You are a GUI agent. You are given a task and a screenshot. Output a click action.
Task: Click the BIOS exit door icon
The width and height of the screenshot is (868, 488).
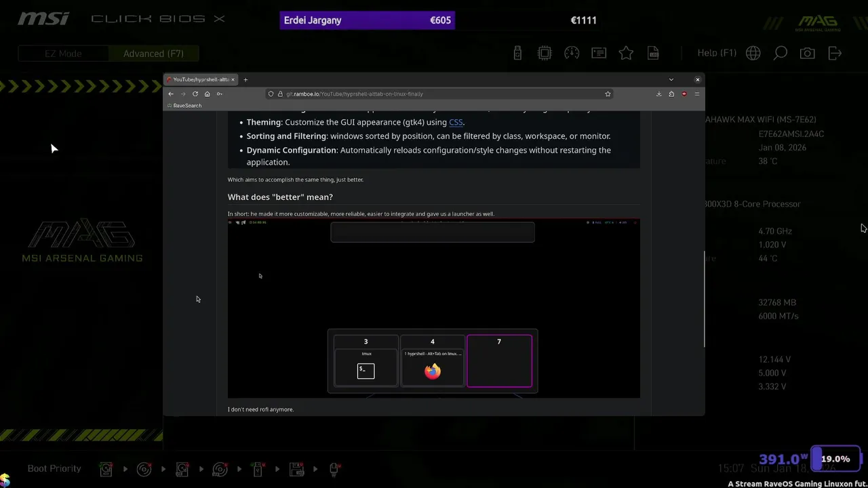point(835,53)
